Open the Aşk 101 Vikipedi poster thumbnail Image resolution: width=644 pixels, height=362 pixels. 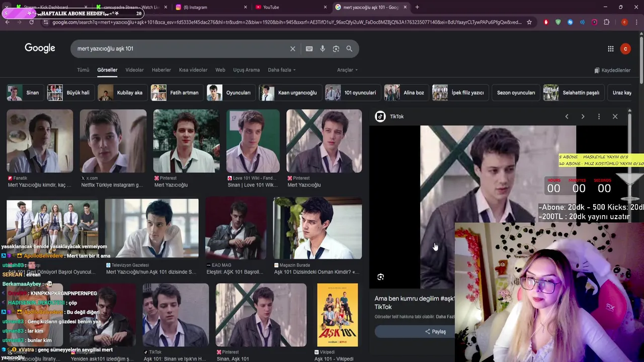[338, 315]
